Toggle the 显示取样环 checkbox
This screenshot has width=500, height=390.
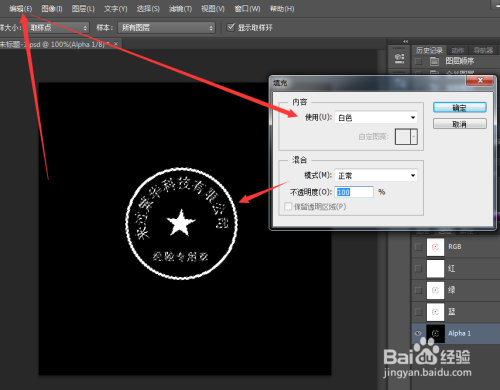tap(231, 27)
